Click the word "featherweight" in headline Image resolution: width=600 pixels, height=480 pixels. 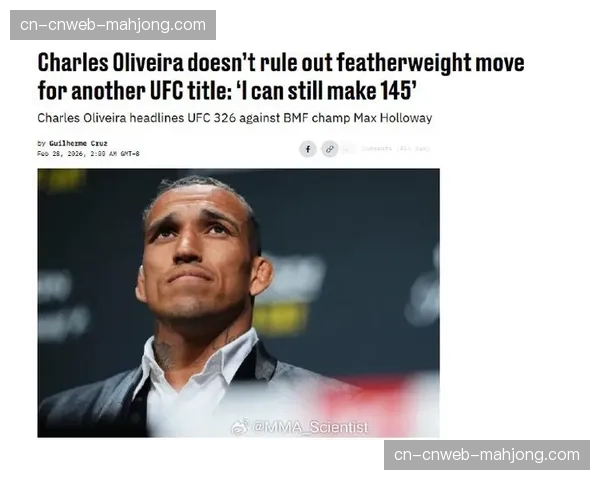pos(404,62)
